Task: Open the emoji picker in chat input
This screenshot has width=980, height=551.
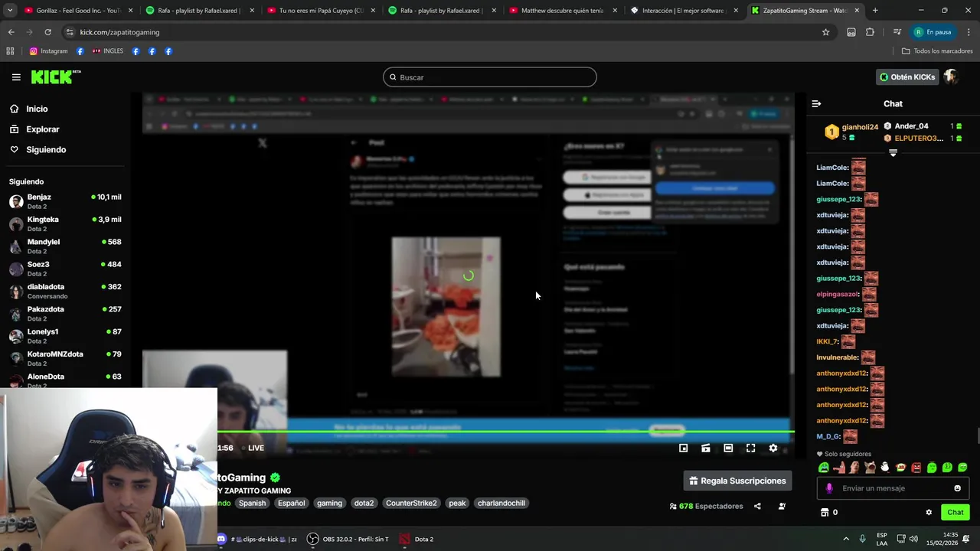Action: (x=957, y=488)
